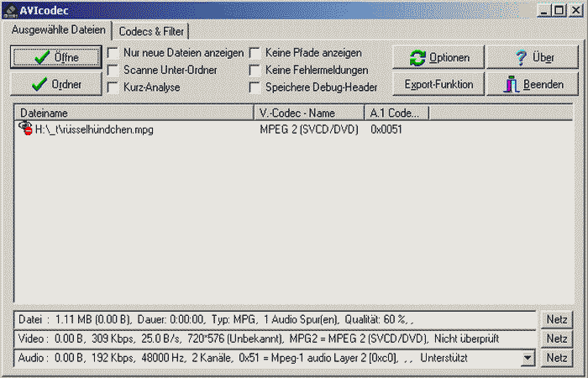Click the AVIcodec title bar icon
Screen dimensions: 588x378
(10, 10)
